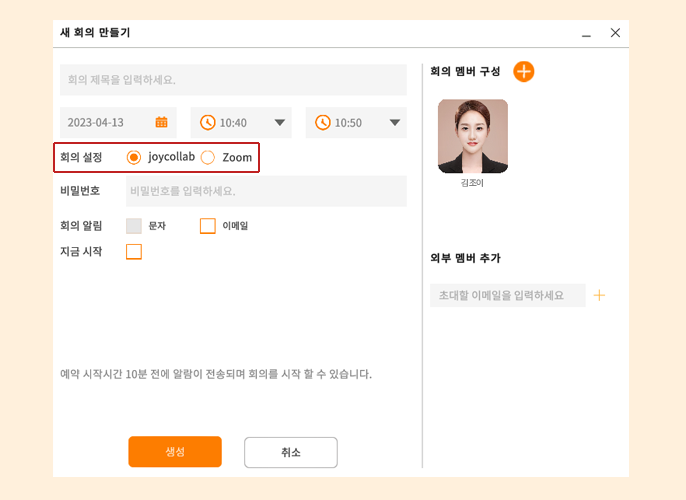Expand the 10:40 start time dropdown

tap(280, 122)
